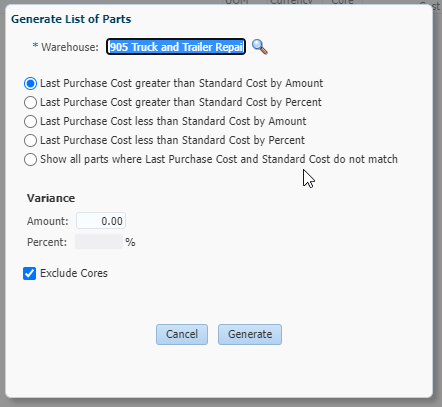Uncheck the Exclude Cores checkbox
Screen dimensions: 442x407
30,273
